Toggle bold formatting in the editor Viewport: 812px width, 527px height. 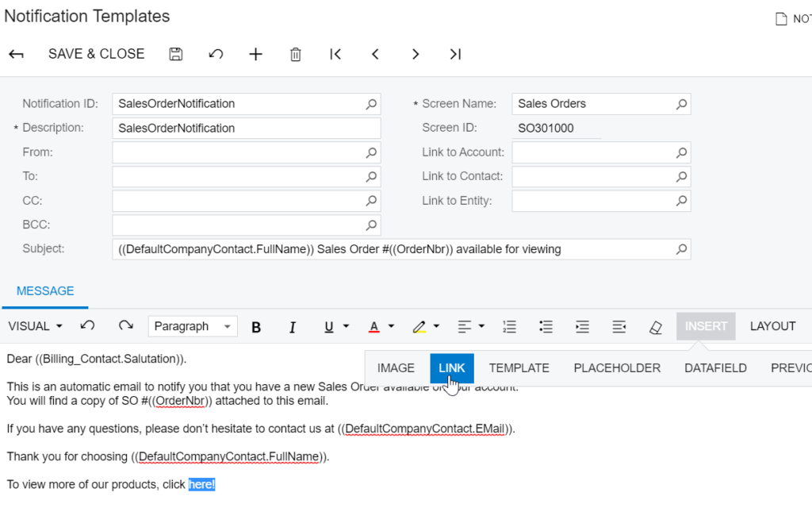pyautogui.click(x=256, y=326)
